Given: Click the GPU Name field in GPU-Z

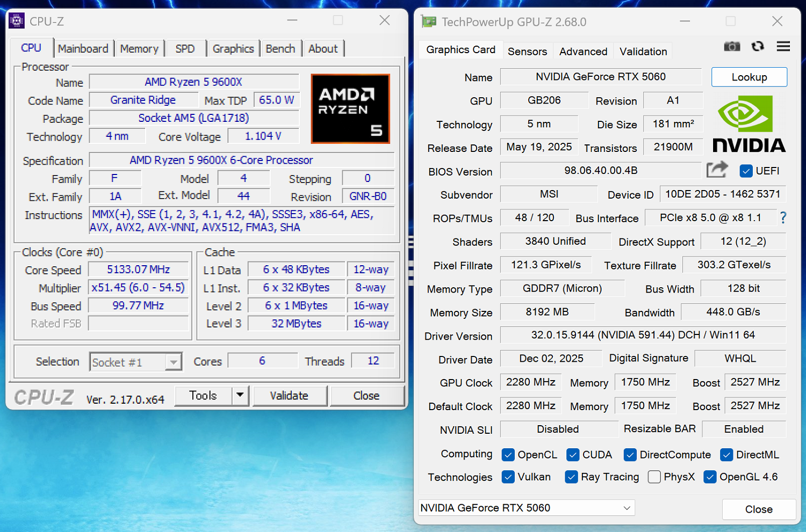Looking at the screenshot, I should coord(600,77).
